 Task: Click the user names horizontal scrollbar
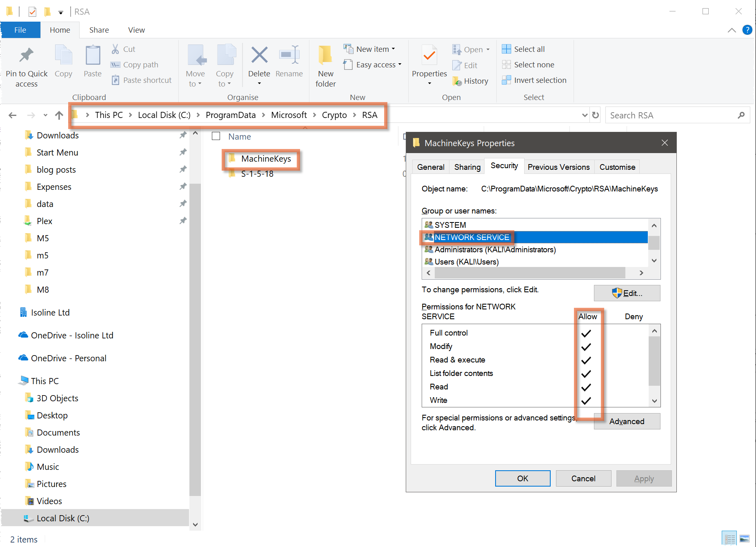(x=529, y=273)
